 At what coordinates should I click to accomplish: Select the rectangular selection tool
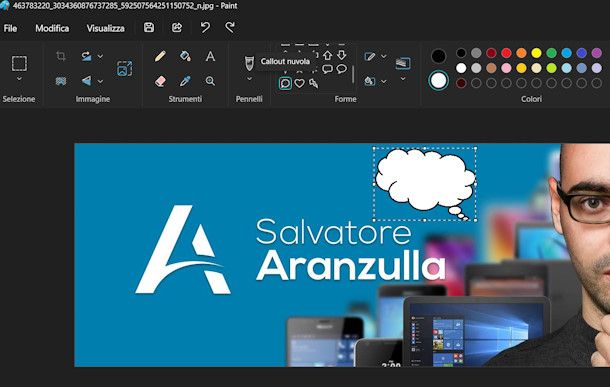(19, 63)
